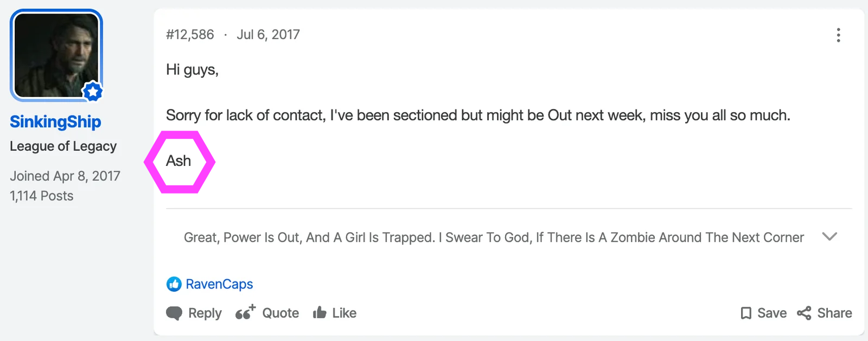This screenshot has width=868, height=341.
Task: Click the star badge on SinkingShip's avatar
Action: coord(93,92)
